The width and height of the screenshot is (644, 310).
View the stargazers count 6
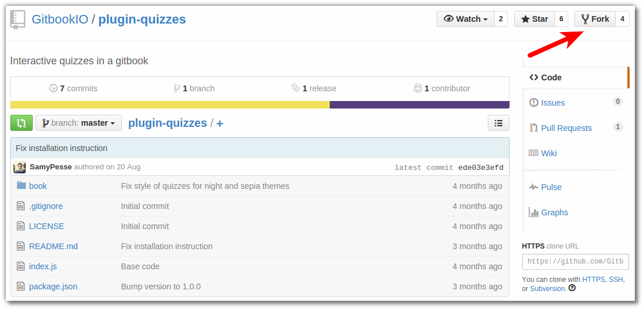click(x=561, y=19)
